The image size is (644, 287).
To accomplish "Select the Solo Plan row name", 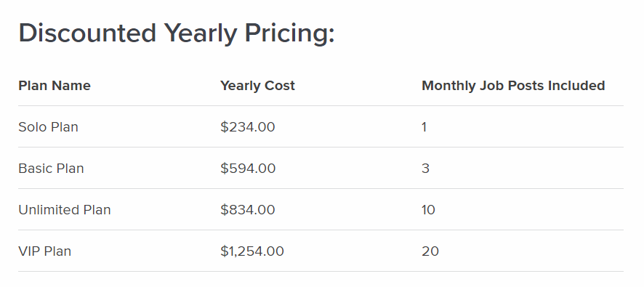I will click(x=49, y=127).
